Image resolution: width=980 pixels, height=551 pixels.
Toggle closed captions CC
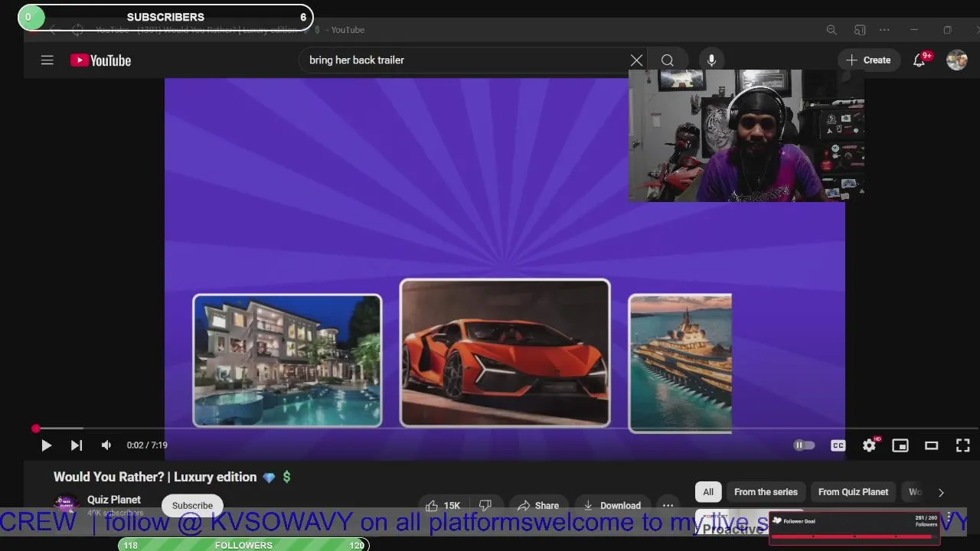838,445
